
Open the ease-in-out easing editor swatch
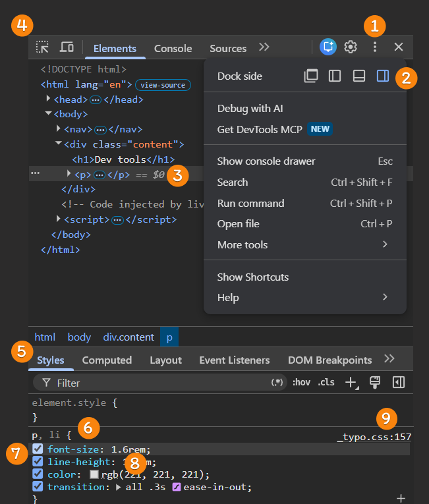[176, 487]
